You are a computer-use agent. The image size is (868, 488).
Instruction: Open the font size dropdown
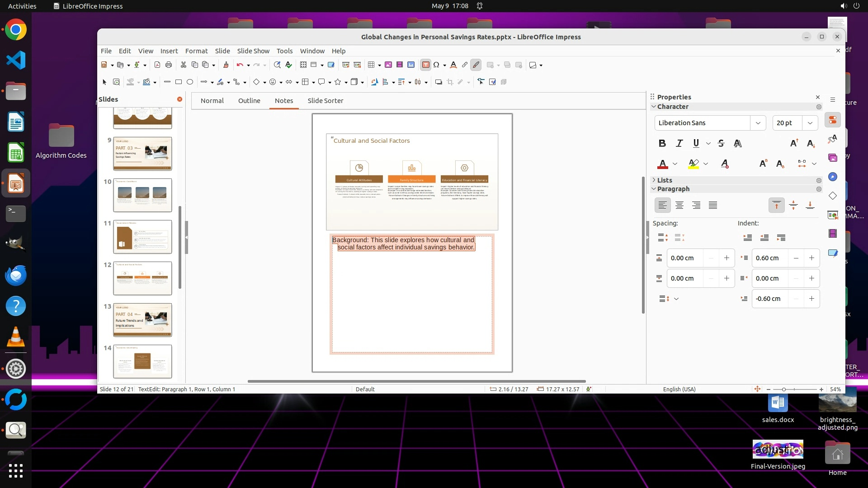click(x=810, y=123)
